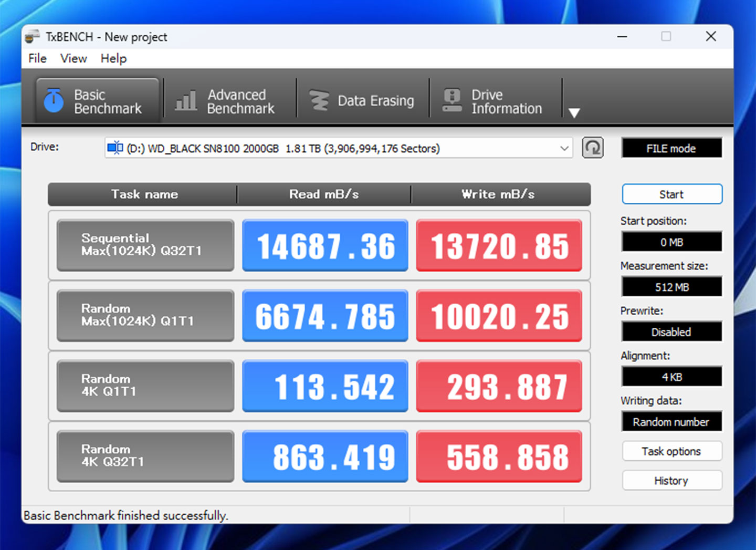
Task: Click the TxBENCH application icon in titlebar
Action: (33, 36)
